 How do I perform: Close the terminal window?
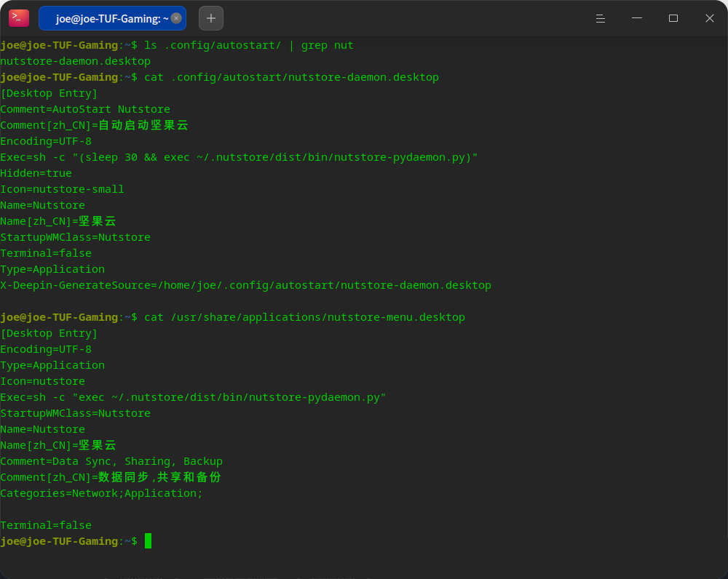click(x=709, y=18)
